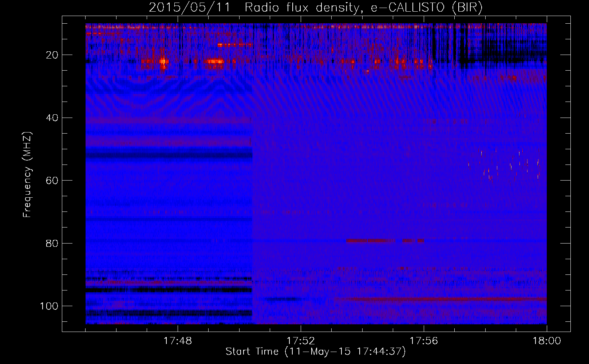This screenshot has width=589, height=364.
Task: Click the "Start Time (11-May-15 17:44:37)" label
Action: click(316, 352)
